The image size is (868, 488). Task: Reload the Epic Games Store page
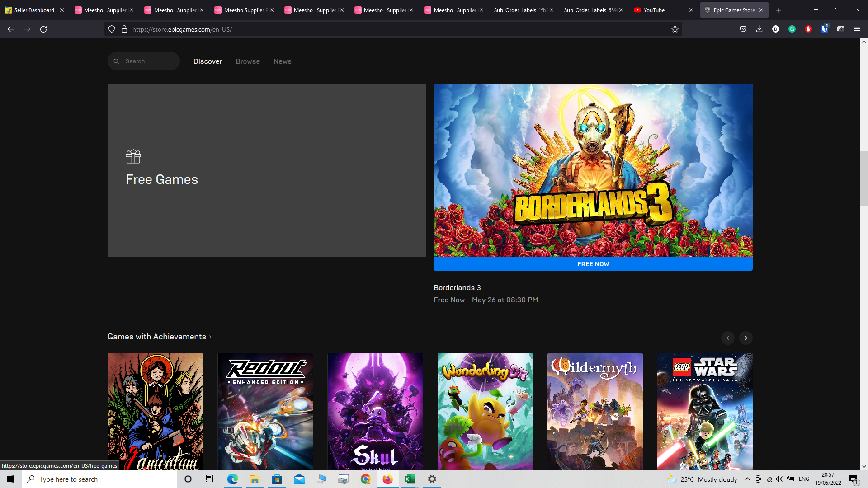click(x=43, y=29)
